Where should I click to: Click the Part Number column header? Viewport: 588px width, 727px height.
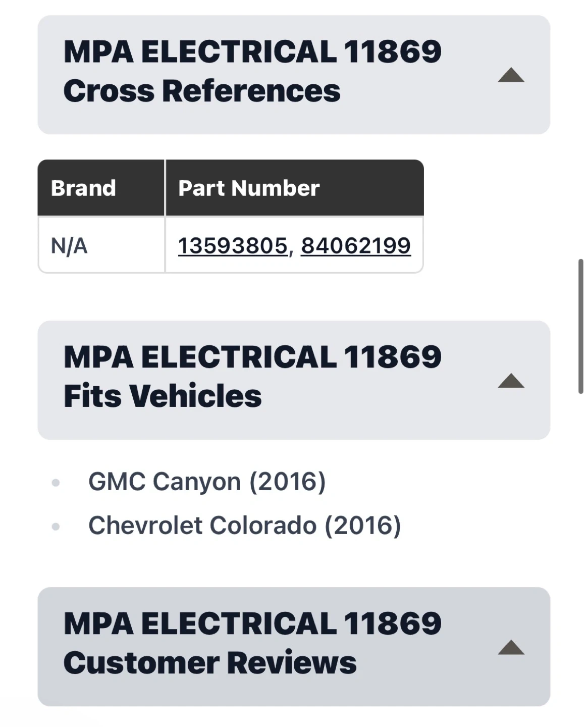coord(249,188)
